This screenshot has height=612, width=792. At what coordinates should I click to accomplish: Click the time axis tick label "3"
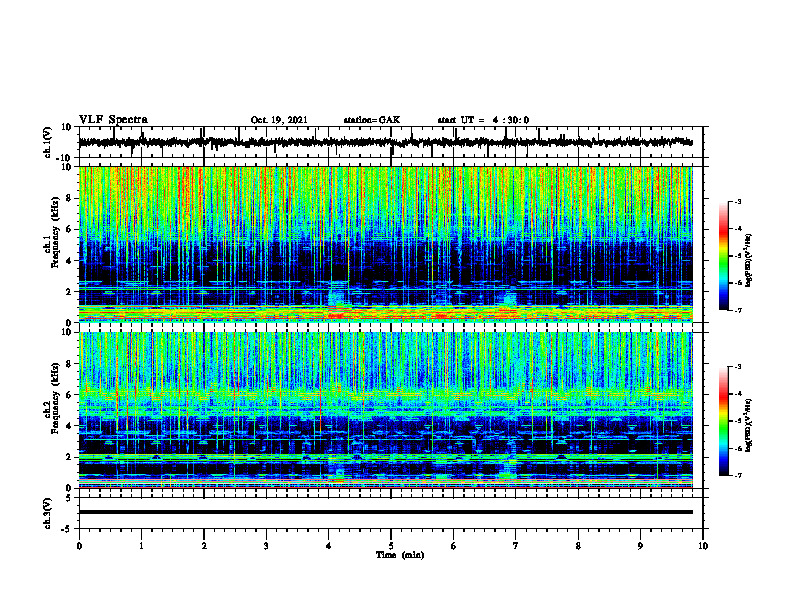266,546
